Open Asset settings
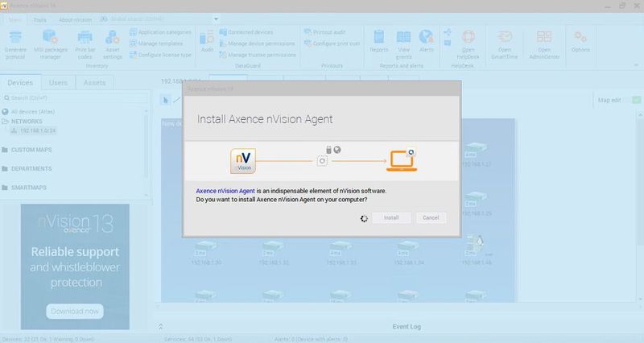This screenshot has width=644, height=343. tap(113, 45)
